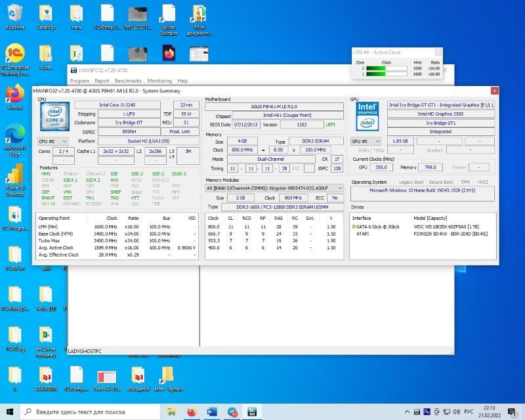Click the Intel H61 (Cougar Point) chipset value
Viewport: 525px width, 420px height.
(287, 115)
